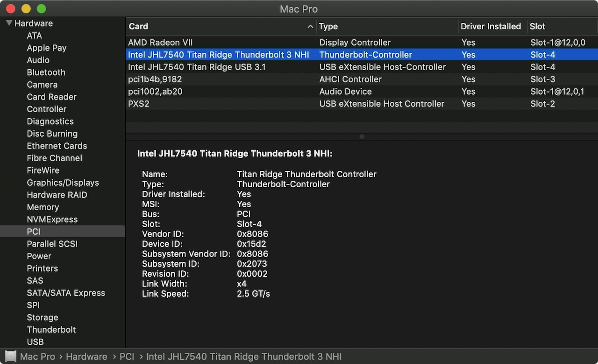The width and height of the screenshot is (598, 364).
Task: Open SATA/SATA Express section
Action: tap(66, 293)
